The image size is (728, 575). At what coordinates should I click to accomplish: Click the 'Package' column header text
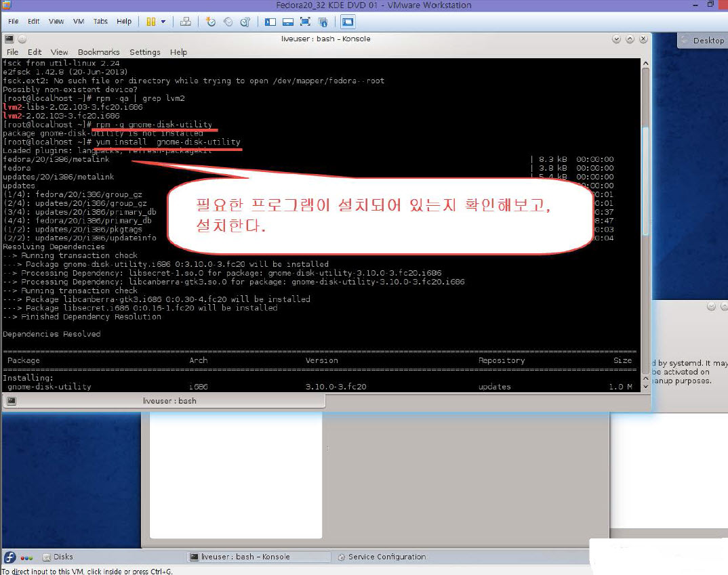click(24, 360)
